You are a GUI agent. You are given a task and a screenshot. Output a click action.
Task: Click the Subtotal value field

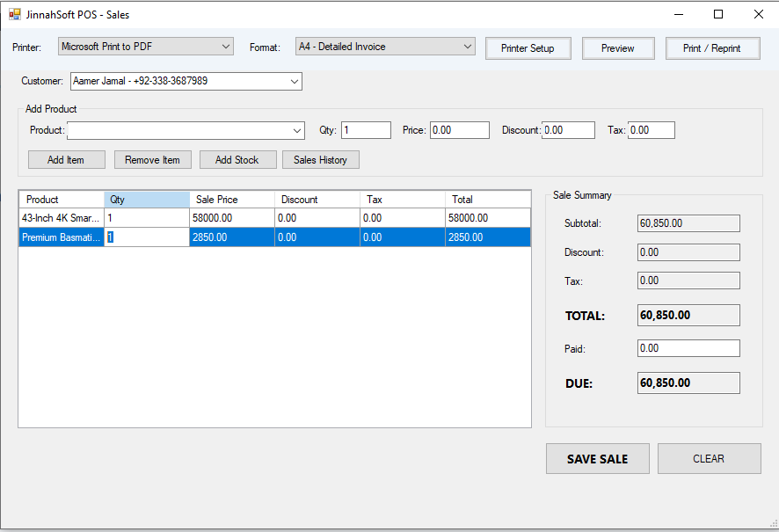pos(688,223)
